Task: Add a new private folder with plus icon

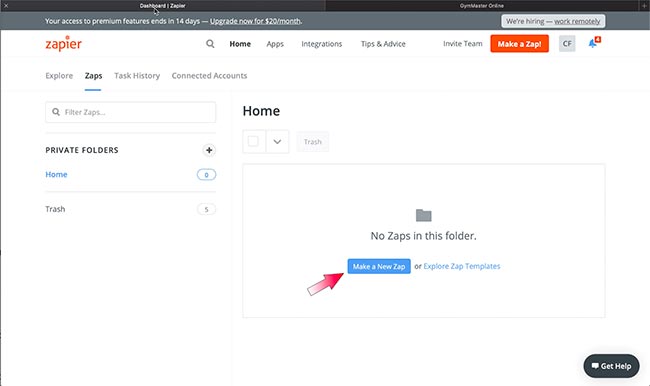Action: click(x=209, y=150)
